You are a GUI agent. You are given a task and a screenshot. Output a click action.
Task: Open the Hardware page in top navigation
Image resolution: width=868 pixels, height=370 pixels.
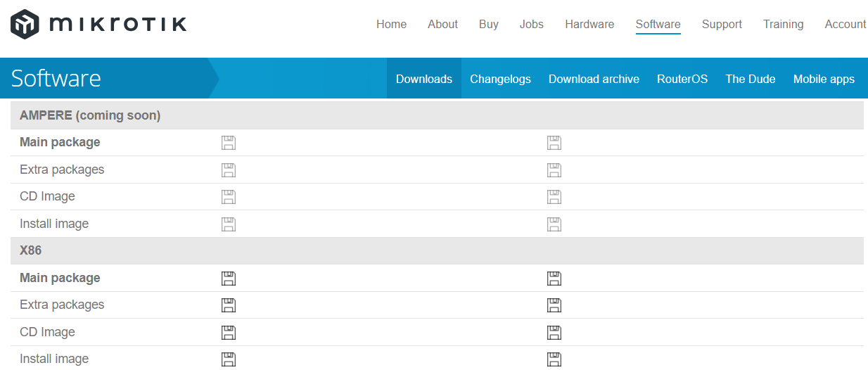point(589,24)
